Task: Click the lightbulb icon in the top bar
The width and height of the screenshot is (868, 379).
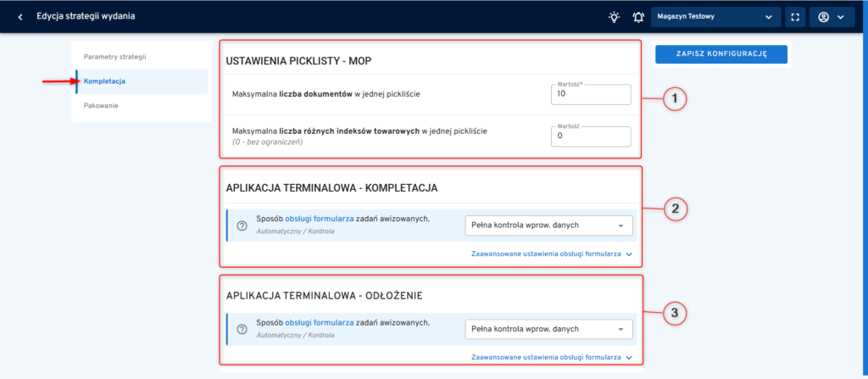Action: click(x=614, y=17)
